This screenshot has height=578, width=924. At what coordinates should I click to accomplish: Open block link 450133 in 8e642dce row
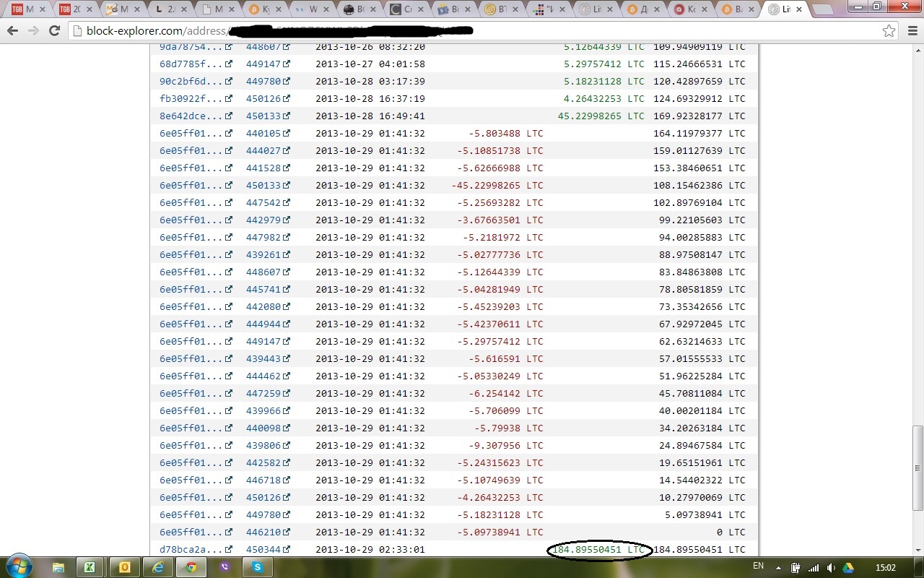[x=263, y=116]
